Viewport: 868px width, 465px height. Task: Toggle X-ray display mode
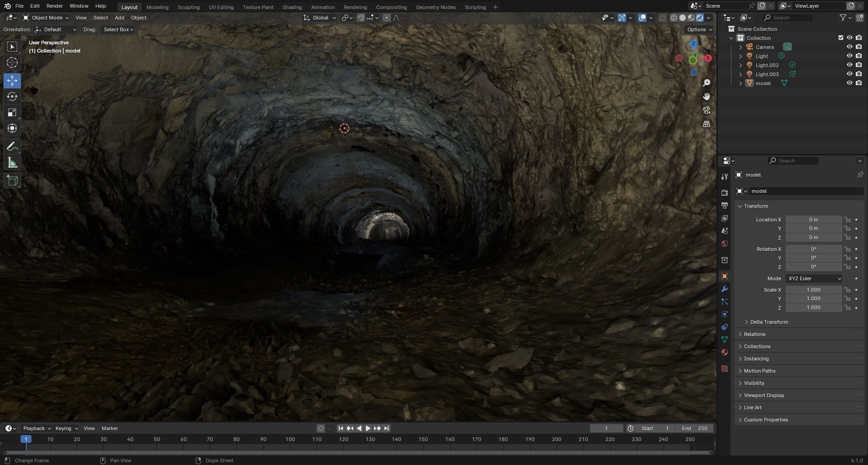[662, 18]
